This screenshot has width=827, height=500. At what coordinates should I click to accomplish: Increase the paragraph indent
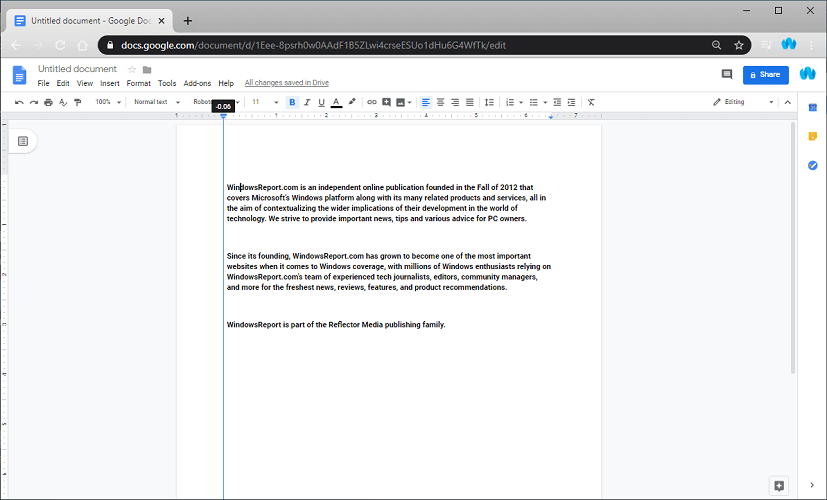click(x=571, y=102)
